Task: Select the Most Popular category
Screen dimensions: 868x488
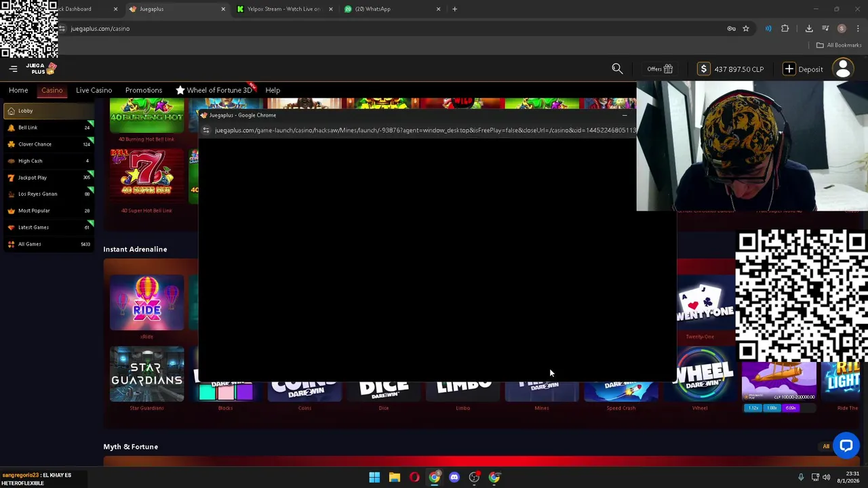Action: [x=49, y=211]
